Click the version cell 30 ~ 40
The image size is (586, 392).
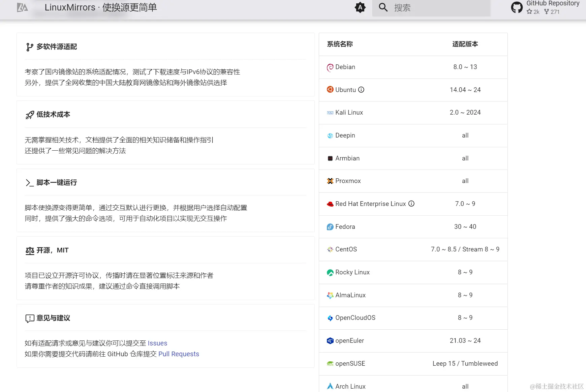click(x=465, y=227)
